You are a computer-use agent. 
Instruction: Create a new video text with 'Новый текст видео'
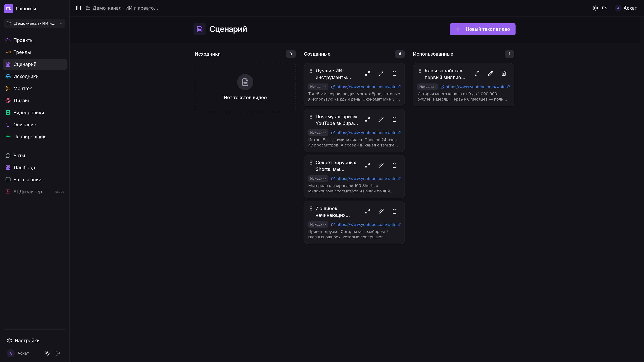point(482,29)
